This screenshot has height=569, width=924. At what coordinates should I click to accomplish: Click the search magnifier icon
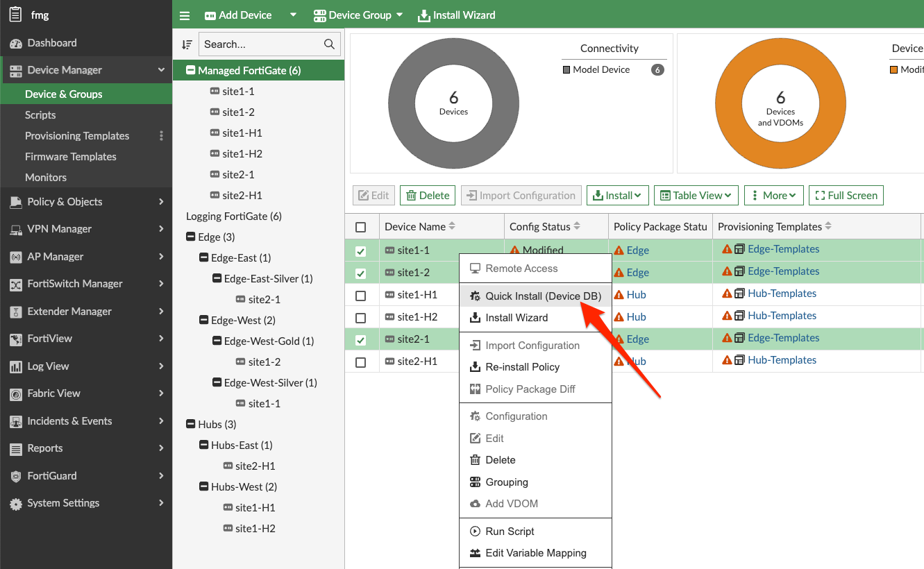coord(330,44)
